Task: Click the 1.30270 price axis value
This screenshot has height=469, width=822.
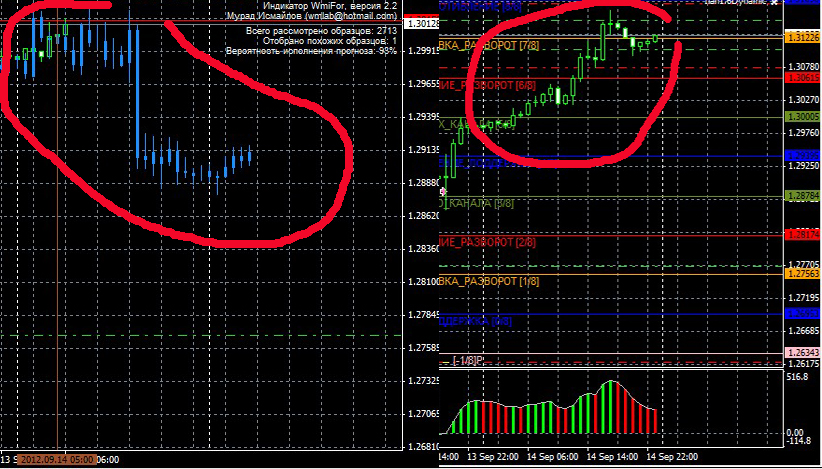Action: click(x=803, y=100)
